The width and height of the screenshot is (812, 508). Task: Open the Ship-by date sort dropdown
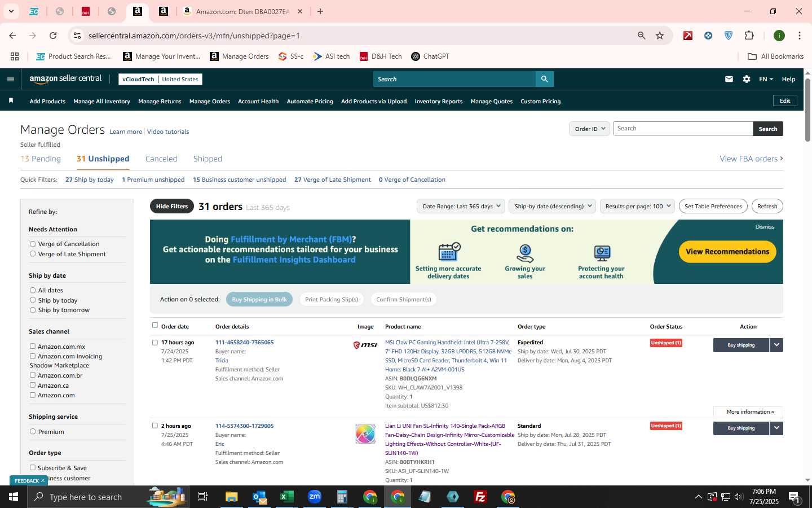coord(552,206)
